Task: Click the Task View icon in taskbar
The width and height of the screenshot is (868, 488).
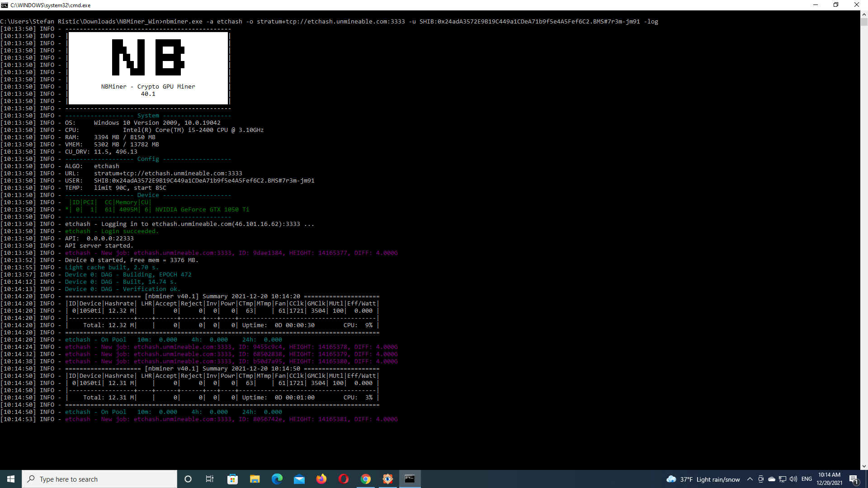Action: (x=210, y=479)
